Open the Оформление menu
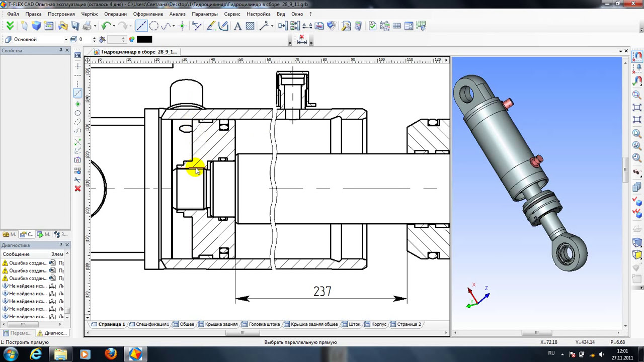This screenshot has width=644, height=362. [x=149, y=14]
